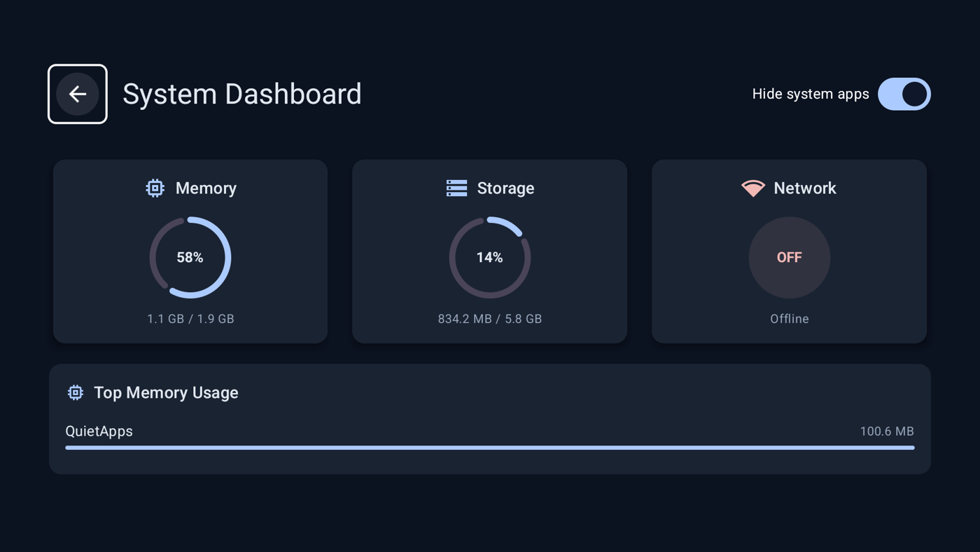Click the Memory chip icon
Screen dimensions: 980x552
(x=155, y=188)
